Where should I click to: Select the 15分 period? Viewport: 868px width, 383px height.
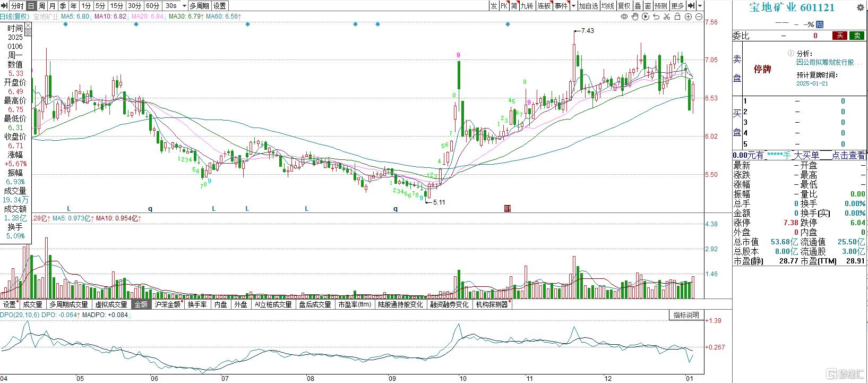click(x=116, y=6)
